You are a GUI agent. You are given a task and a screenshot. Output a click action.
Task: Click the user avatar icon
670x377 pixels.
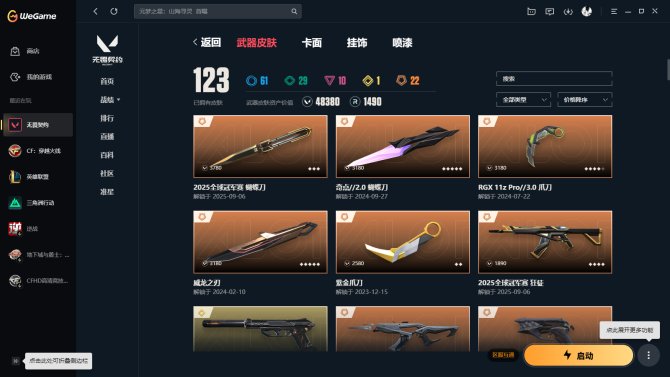pos(587,12)
